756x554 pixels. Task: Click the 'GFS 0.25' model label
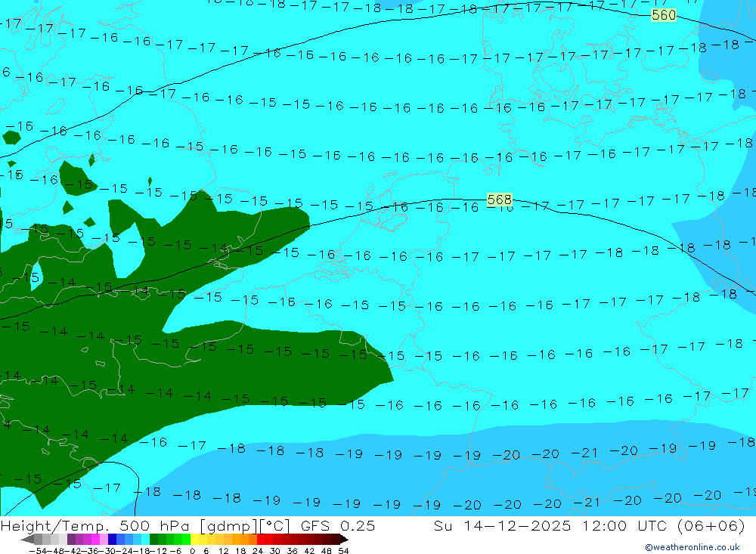click(x=337, y=526)
